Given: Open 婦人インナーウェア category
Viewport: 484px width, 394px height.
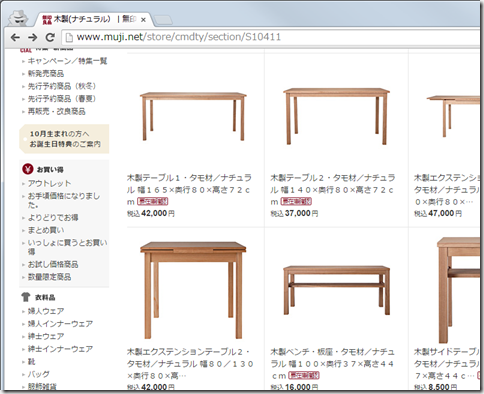Looking at the screenshot, I should tap(60, 324).
